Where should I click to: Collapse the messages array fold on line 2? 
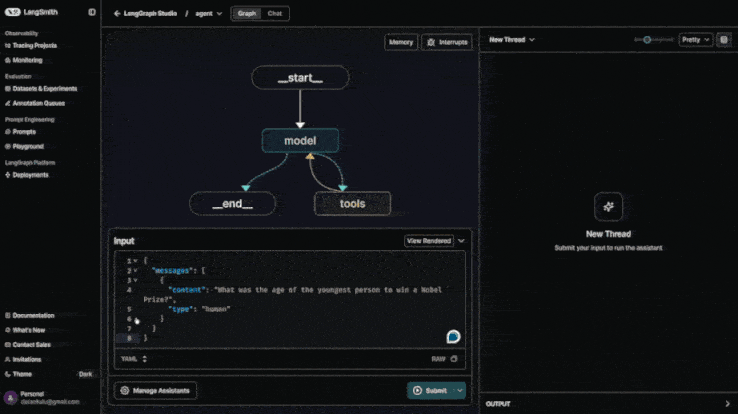[135, 271]
